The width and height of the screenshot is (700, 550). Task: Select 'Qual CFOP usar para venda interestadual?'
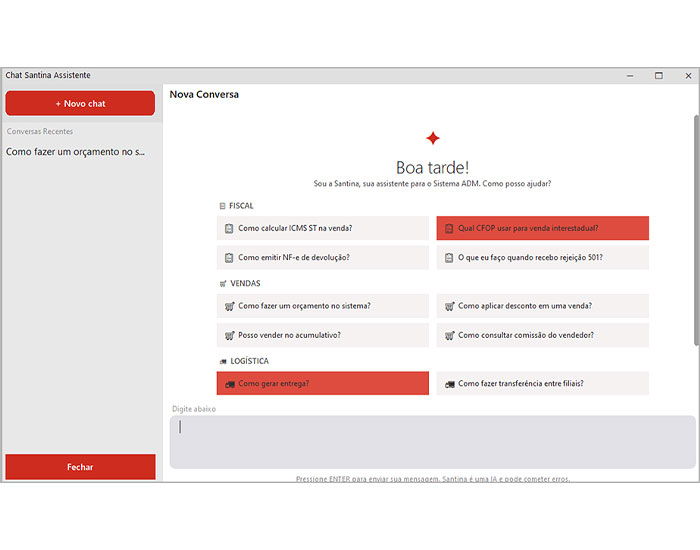click(542, 228)
